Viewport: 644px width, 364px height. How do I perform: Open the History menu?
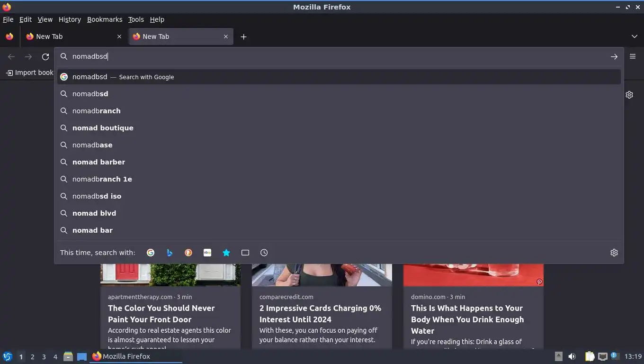click(70, 19)
